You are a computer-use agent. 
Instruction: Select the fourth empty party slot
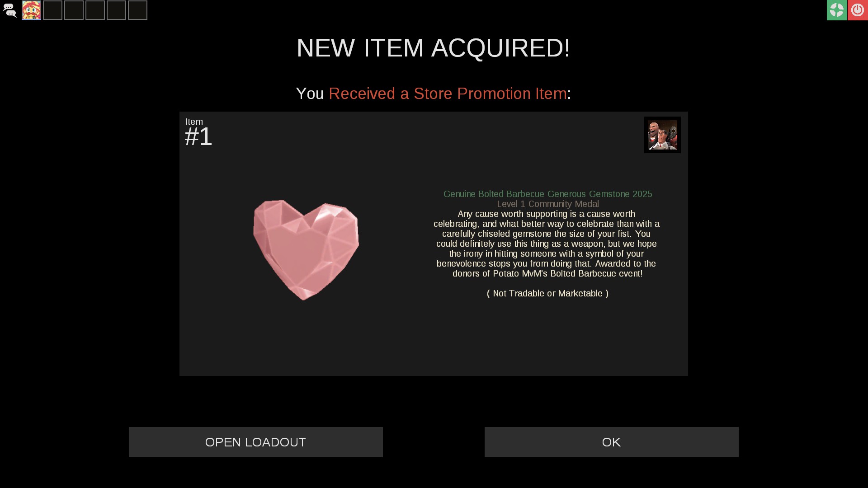116,10
